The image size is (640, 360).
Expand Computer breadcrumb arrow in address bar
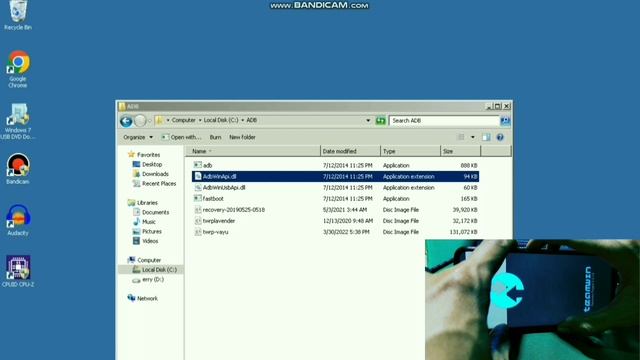(x=200, y=120)
